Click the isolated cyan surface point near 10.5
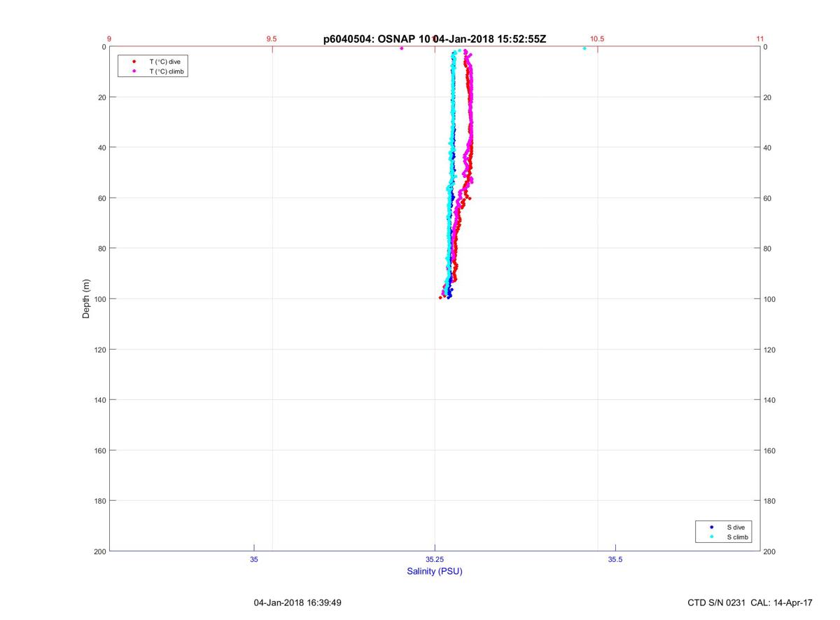The height and width of the screenshot is (620, 840). tap(584, 48)
